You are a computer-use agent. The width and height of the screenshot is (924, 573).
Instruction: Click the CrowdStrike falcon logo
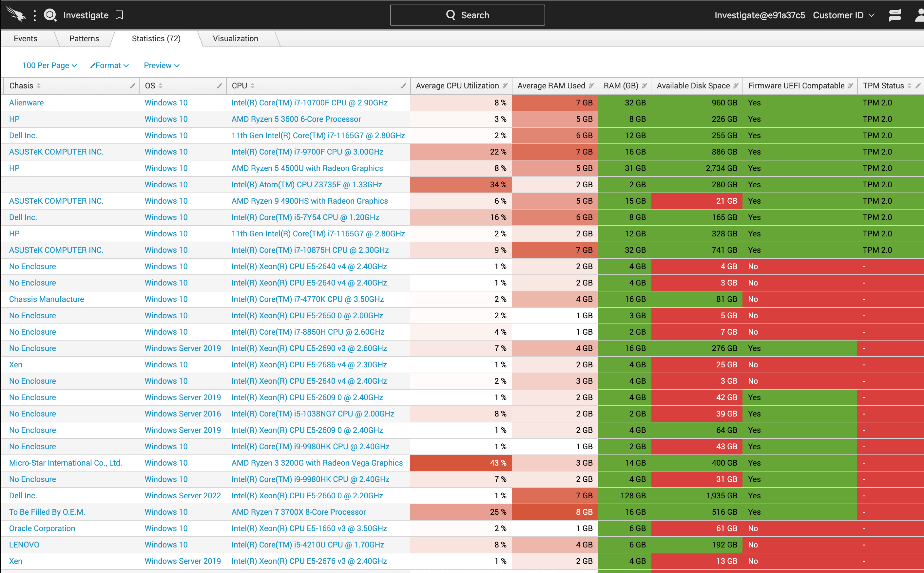(x=16, y=14)
